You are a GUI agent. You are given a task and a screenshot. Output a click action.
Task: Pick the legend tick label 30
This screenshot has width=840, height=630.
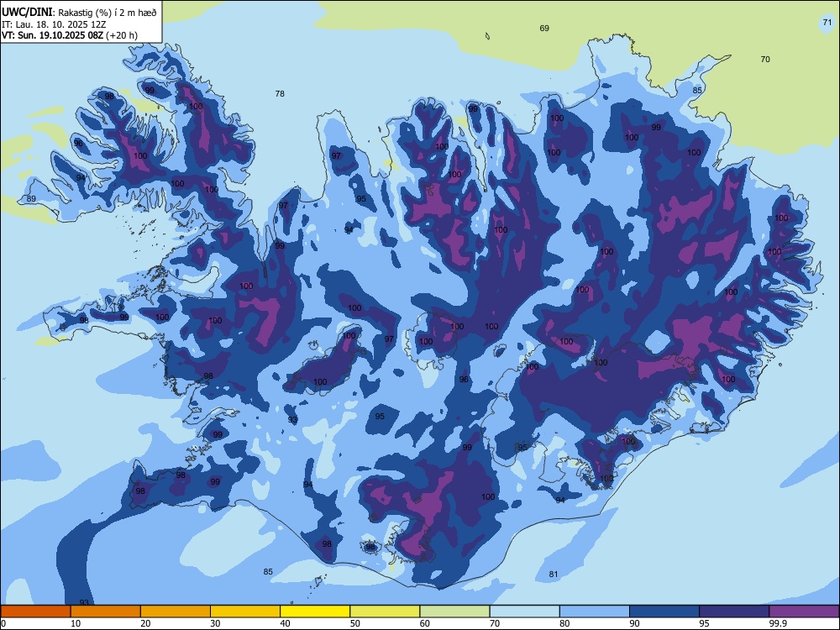click(215, 623)
